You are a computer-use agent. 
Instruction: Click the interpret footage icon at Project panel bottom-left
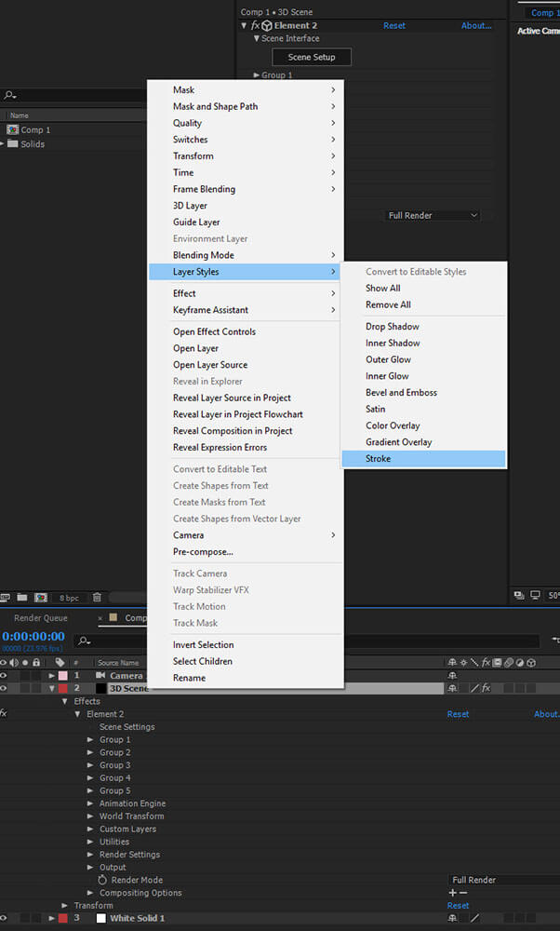tap(5, 598)
